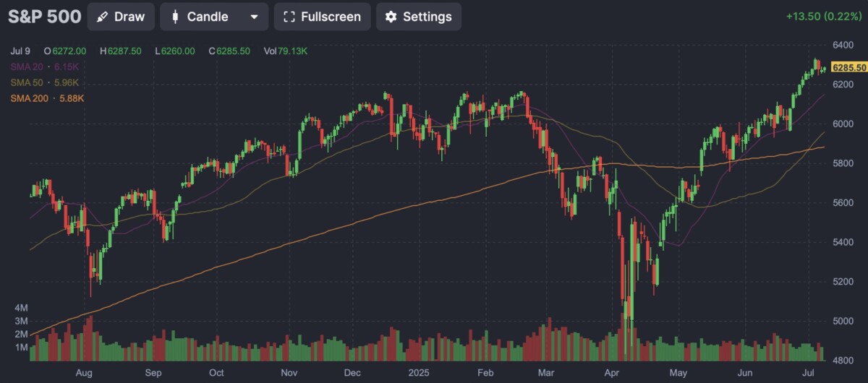This screenshot has height=383, width=868.
Task: Select the 2025 marker on the time axis
Action: point(418,373)
